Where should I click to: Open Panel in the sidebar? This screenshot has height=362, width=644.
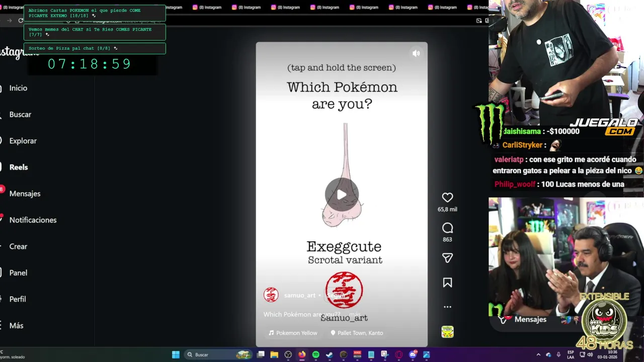point(18,273)
